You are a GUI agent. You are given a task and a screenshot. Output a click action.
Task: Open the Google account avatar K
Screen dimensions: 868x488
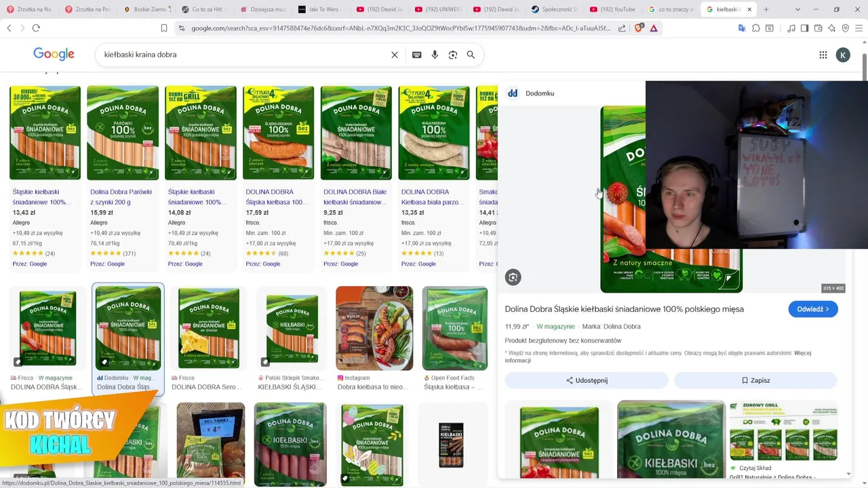tap(843, 55)
